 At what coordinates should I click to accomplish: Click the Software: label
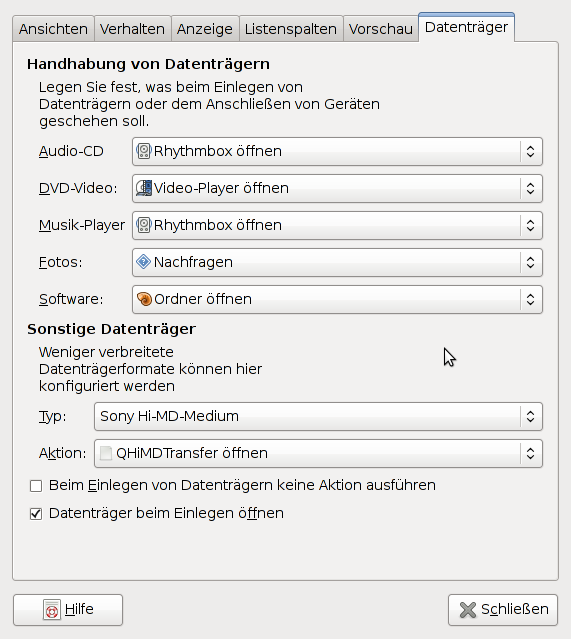71,300
